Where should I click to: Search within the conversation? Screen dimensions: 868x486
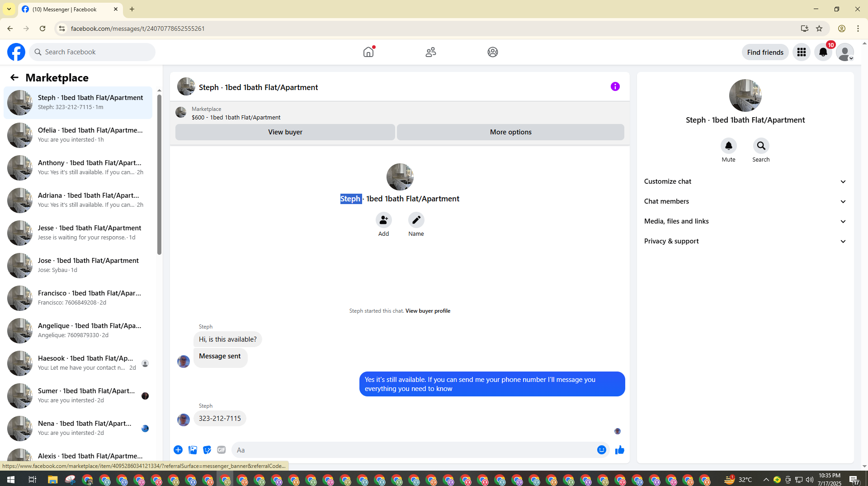coord(761,146)
